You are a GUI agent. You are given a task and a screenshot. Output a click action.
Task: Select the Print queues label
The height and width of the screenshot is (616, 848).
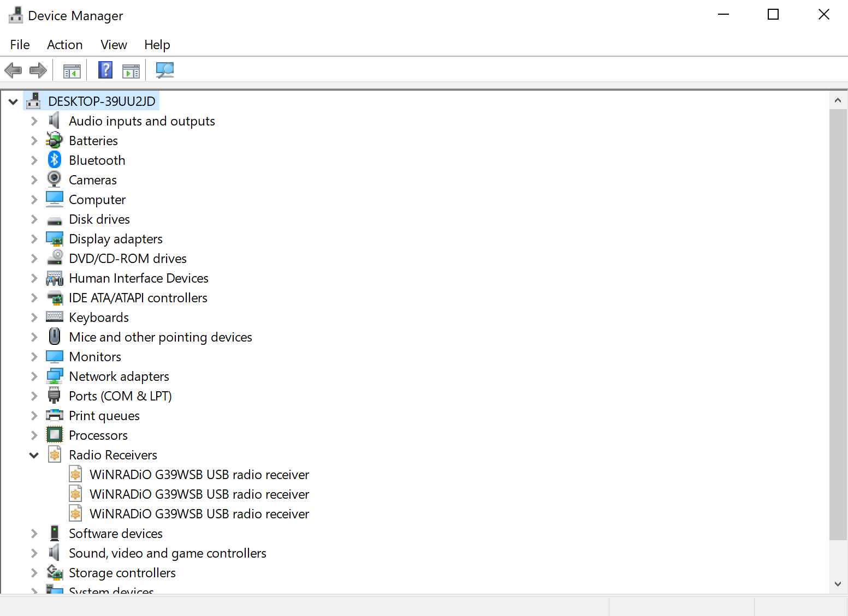(104, 416)
